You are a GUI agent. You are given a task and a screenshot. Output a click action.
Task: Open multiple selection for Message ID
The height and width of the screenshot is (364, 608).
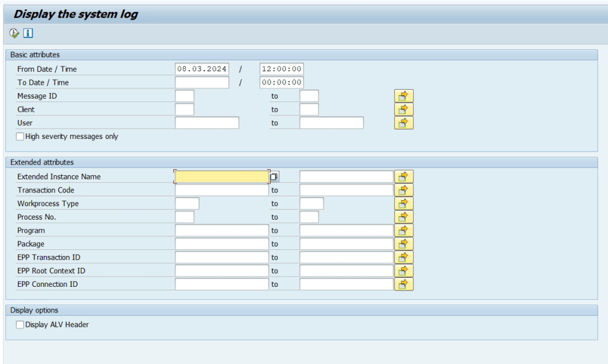pos(404,96)
